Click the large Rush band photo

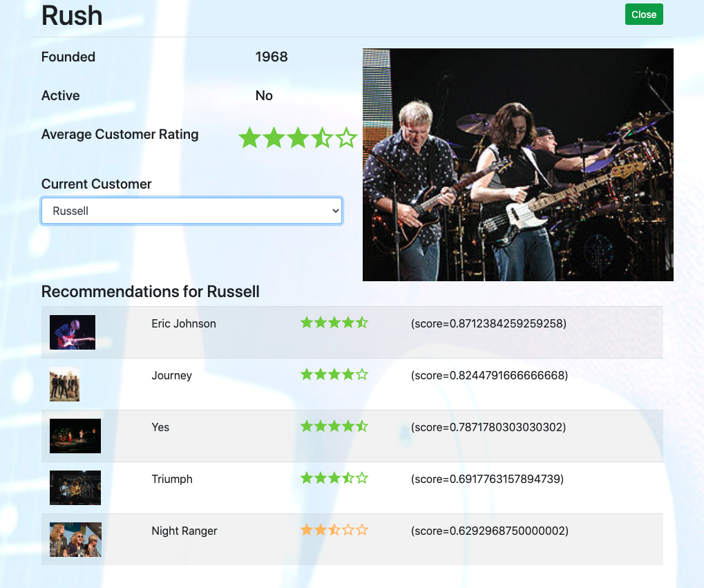(x=517, y=164)
